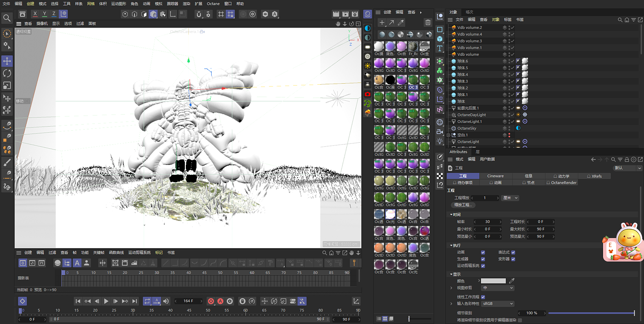Click the search magnifier icon at top left

coord(7,18)
